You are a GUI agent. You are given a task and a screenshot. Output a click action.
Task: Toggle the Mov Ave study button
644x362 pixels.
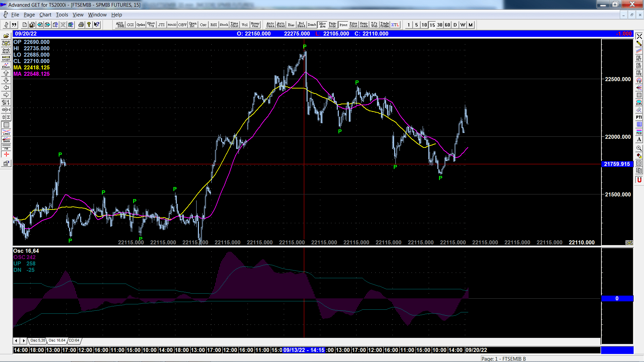322,25
